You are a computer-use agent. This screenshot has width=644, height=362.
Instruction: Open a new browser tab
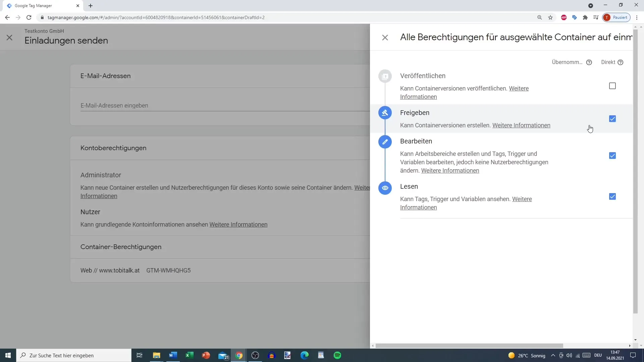pos(91,6)
